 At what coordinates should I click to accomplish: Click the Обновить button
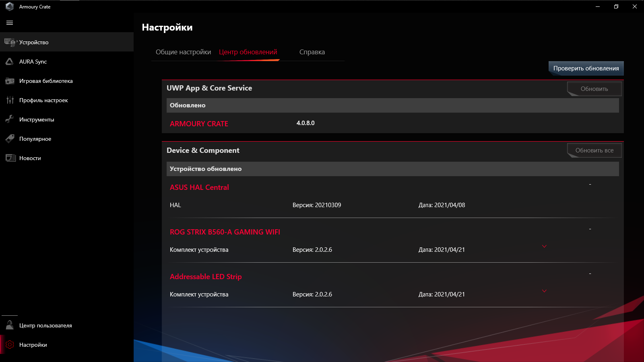[594, 89]
